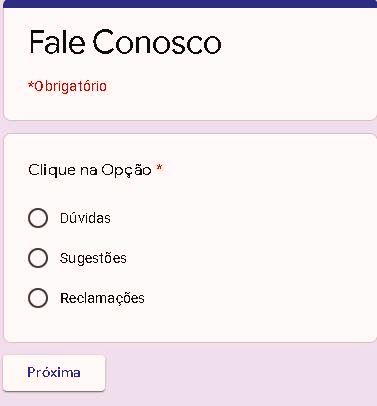Click the Sugestões label text
Viewport: 377px width, 406px height.
point(93,258)
